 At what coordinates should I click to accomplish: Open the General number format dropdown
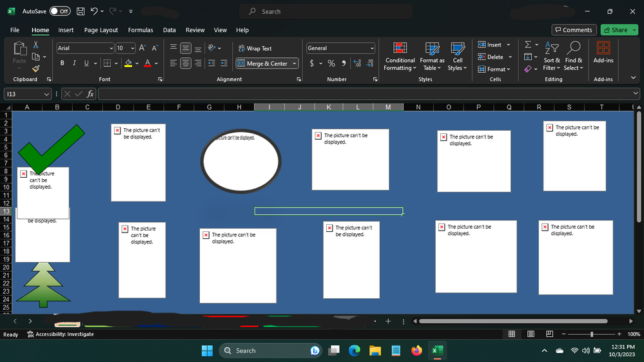372,48
